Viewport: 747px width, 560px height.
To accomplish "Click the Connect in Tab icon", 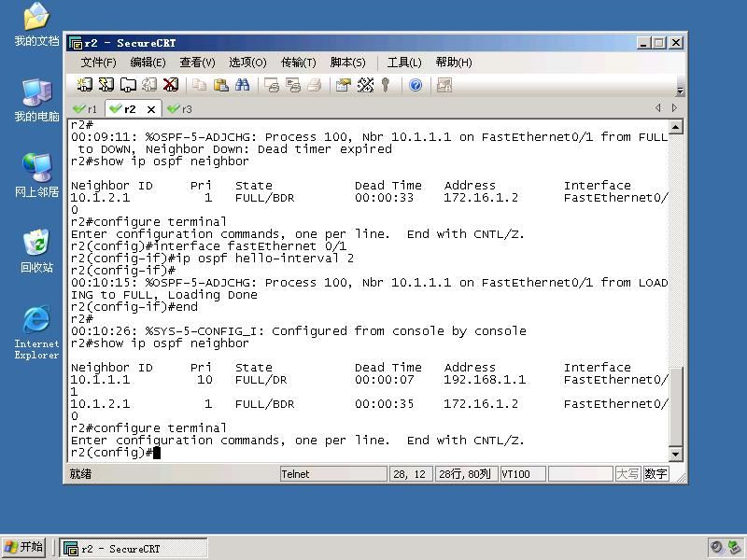I will tap(128, 85).
